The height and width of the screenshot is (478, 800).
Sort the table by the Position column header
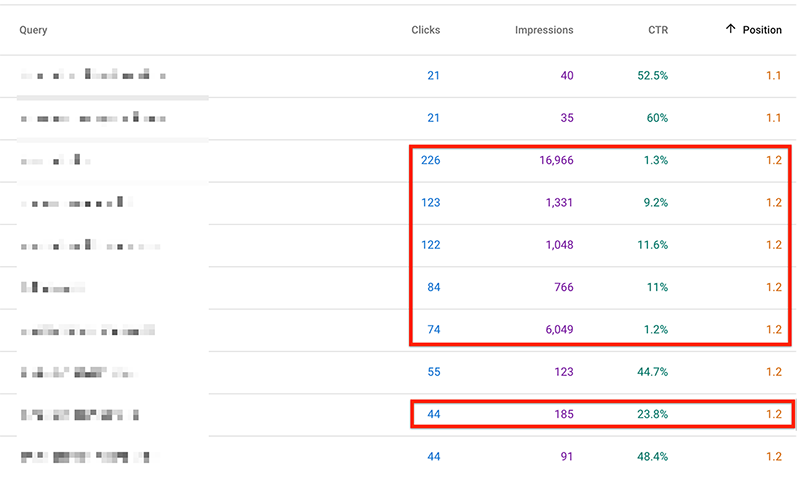(762, 30)
